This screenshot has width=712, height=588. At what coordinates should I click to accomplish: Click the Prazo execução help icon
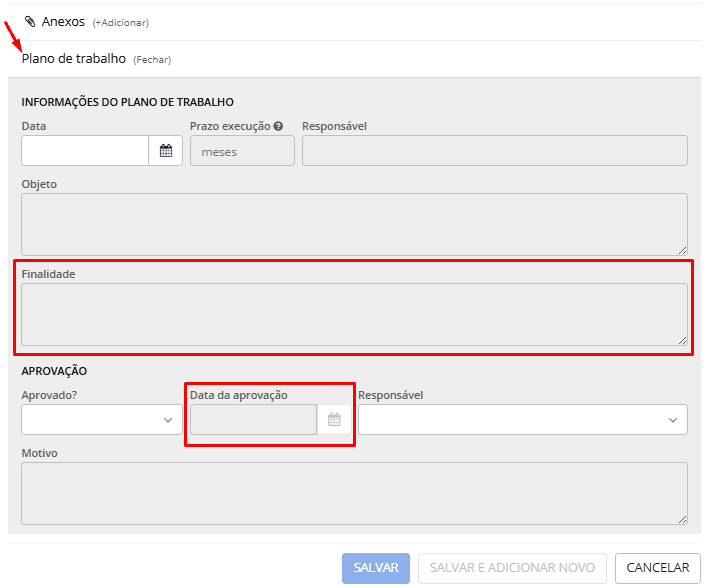(278, 127)
